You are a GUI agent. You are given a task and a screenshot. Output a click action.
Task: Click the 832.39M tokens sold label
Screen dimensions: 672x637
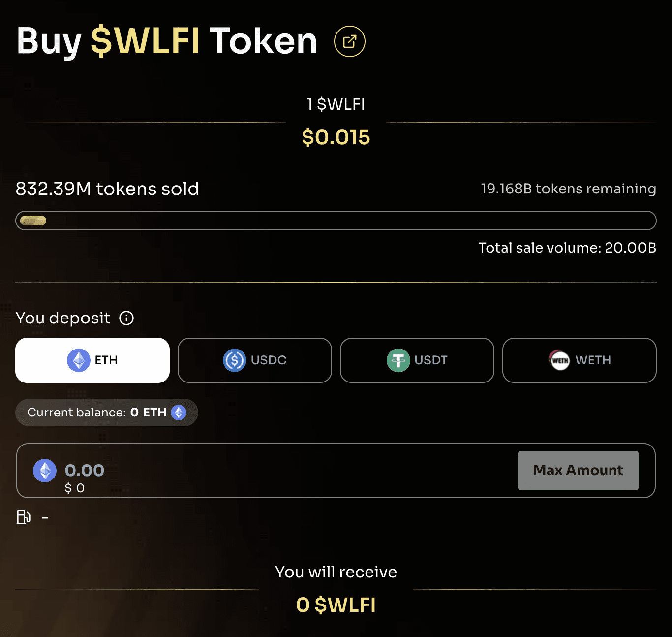(107, 189)
